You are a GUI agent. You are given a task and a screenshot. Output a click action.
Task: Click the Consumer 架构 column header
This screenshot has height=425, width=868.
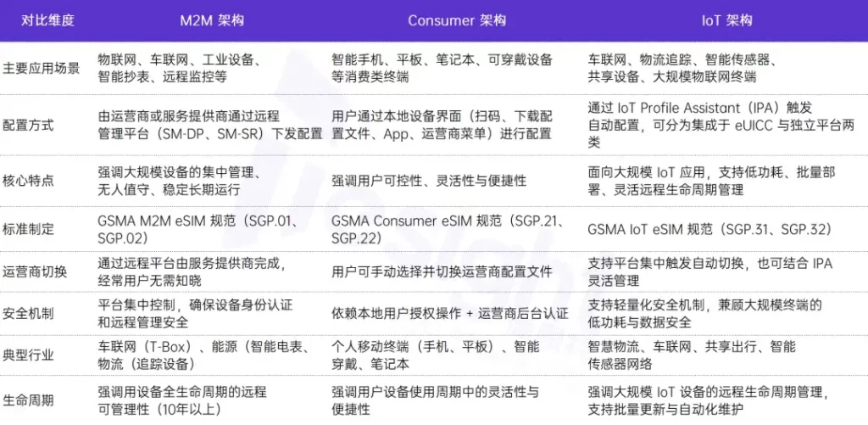click(457, 21)
